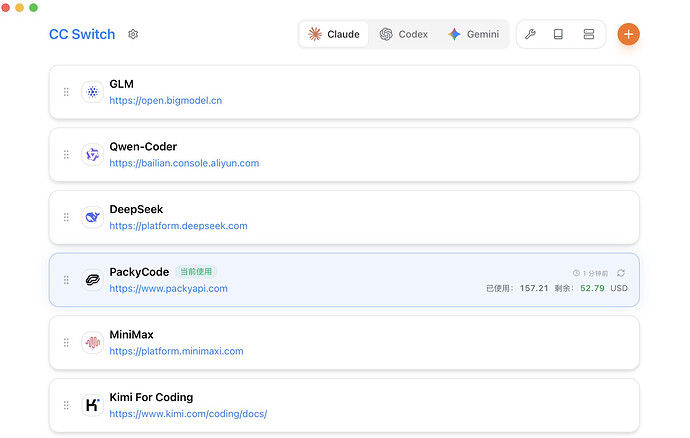Click the remaining balance 52.79
The image size is (690, 438).
click(x=592, y=288)
